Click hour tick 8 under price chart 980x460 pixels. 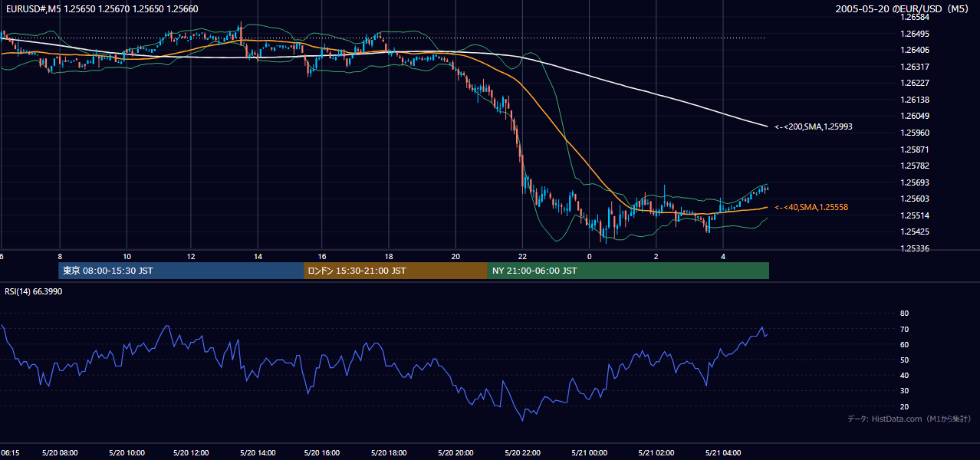pyautogui.click(x=60, y=256)
